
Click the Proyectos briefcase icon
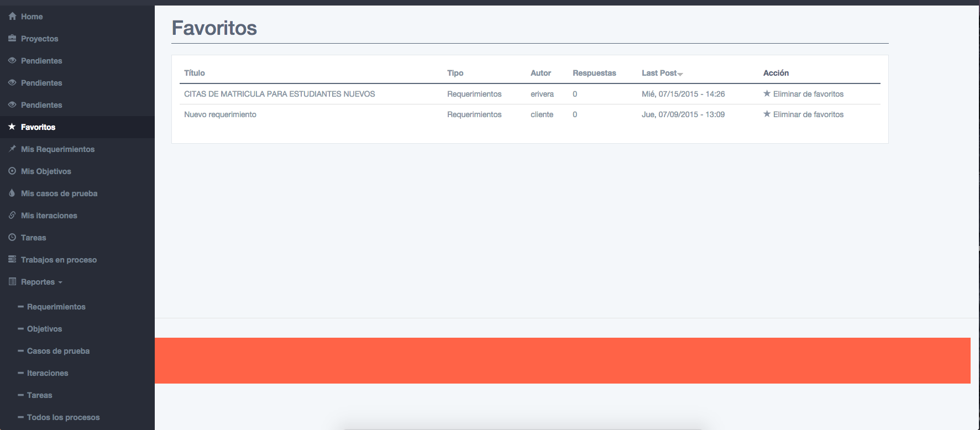[x=12, y=39]
